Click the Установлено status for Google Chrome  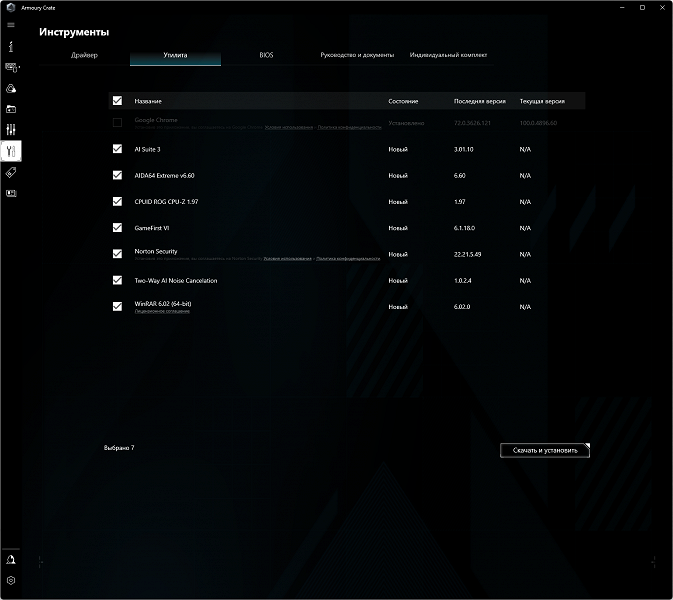tap(406, 123)
